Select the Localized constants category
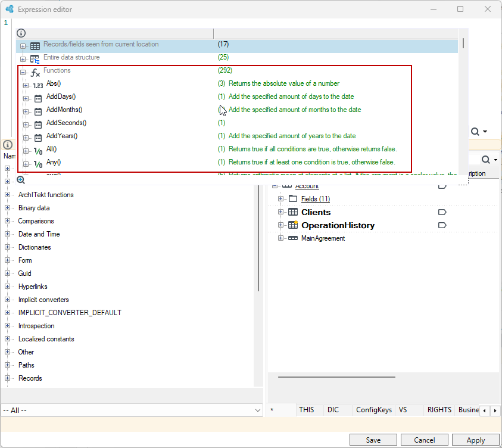The width and height of the screenshot is (502, 448). [x=46, y=339]
